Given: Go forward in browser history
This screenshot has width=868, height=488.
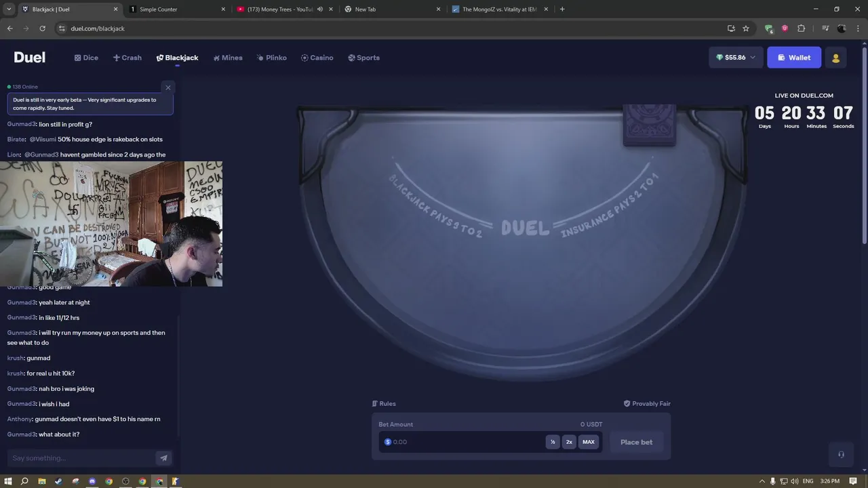Looking at the screenshot, I should [26, 28].
